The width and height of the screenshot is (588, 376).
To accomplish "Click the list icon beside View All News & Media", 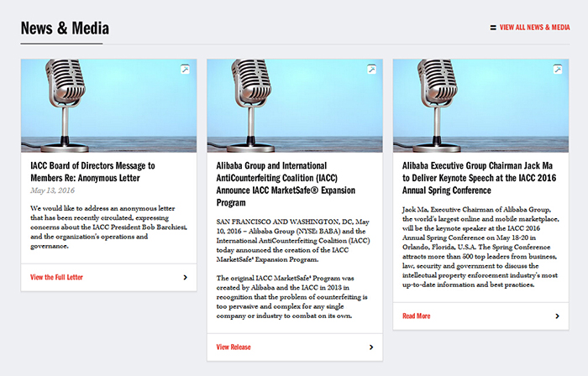I will (x=493, y=28).
